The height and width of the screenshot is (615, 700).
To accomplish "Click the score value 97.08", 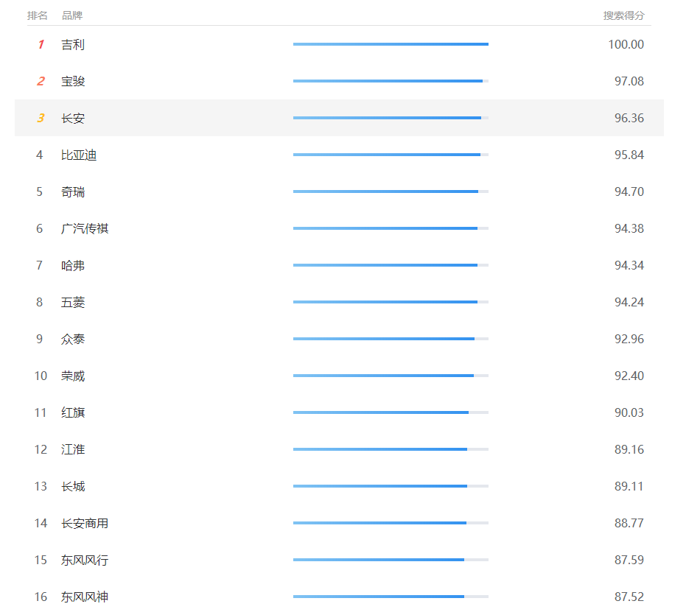I will [x=629, y=81].
